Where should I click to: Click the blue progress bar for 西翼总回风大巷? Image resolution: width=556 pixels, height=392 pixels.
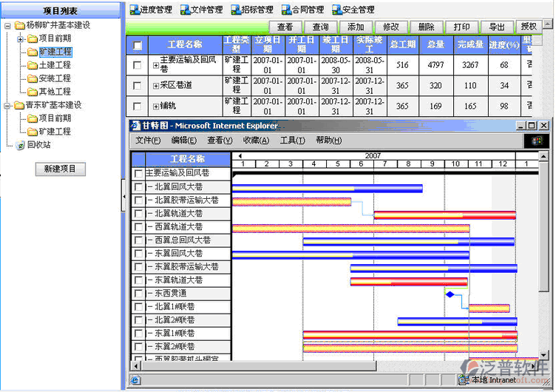[408, 242]
